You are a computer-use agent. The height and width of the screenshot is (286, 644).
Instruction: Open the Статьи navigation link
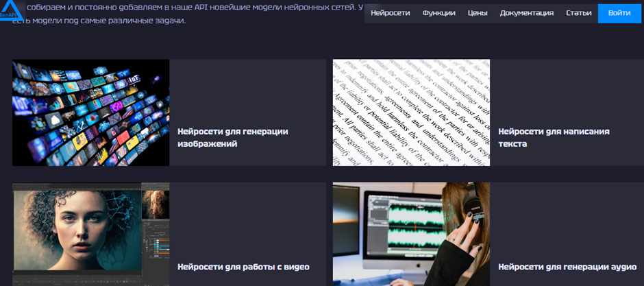coord(579,13)
